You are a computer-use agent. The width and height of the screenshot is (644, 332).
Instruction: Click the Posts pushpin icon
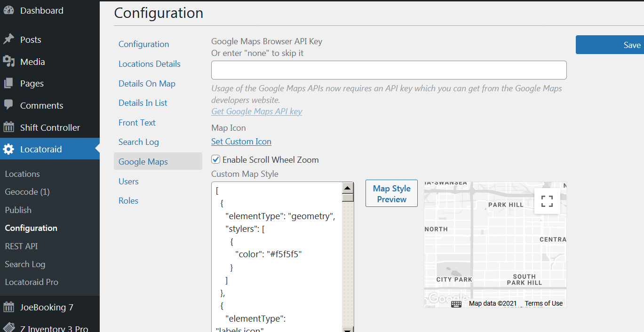coord(8,40)
